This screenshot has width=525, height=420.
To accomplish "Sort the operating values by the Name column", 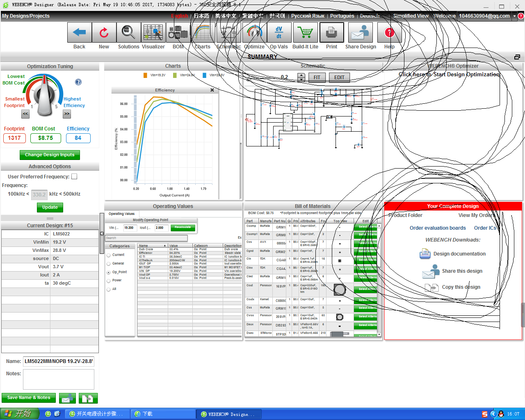I will [x=153, y=246].
